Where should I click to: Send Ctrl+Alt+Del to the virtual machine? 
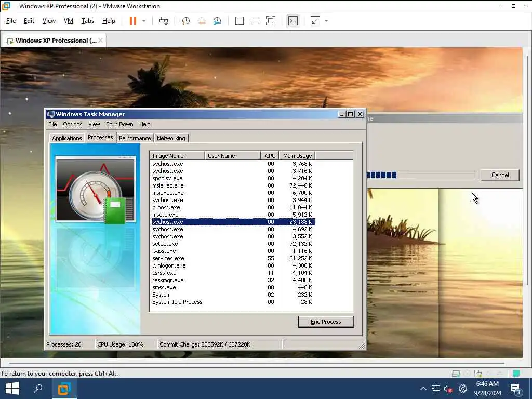click(164, 21)
